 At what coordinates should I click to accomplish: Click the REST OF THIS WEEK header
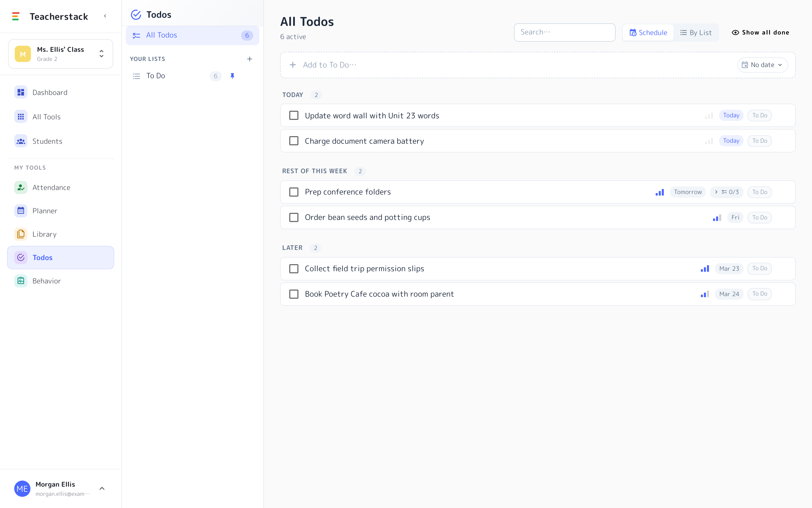(x=314, y=171)
